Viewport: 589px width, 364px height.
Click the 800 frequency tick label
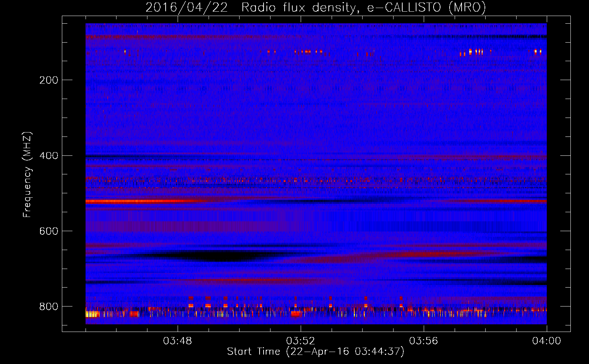49,306
